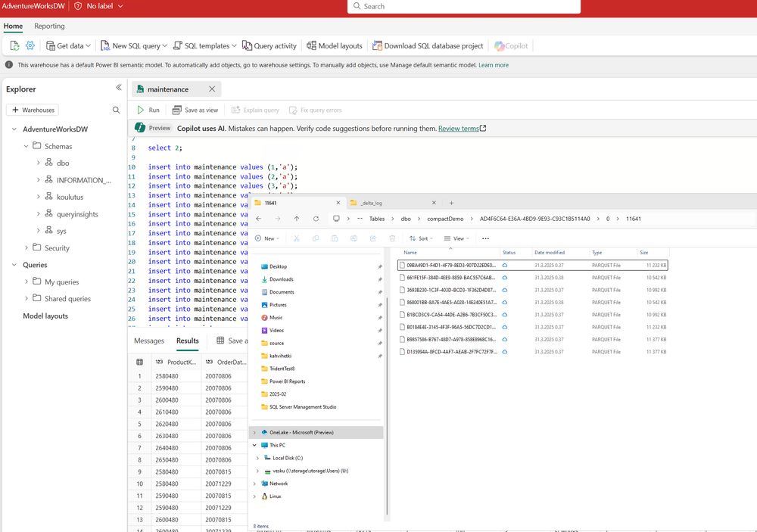Open Query activity

click(x=269, y=46)
